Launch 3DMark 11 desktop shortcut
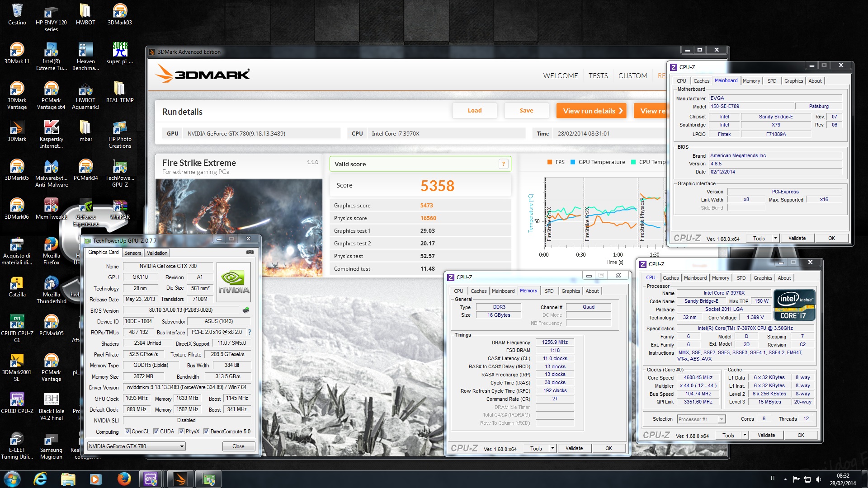Viewport: 868px width, 488px height. pyautogui.click(x=17, y=53)
